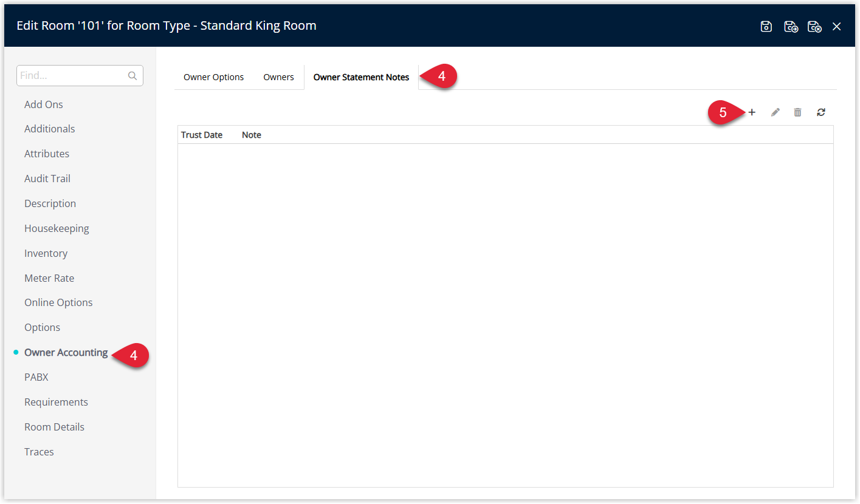Switch to Owners tab
Screen dimensions: 860x504
(x=278, y=77)
